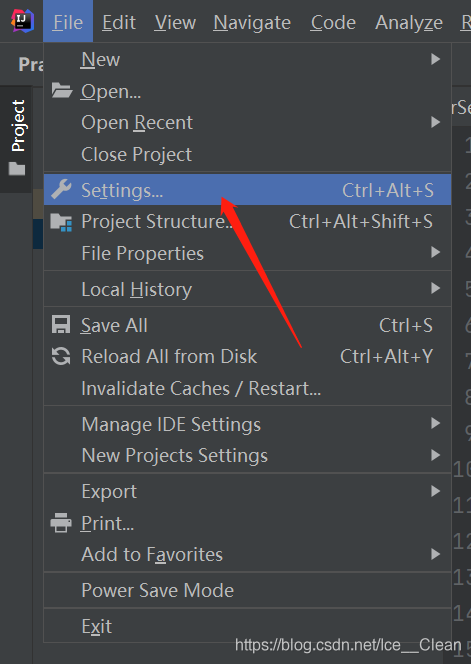The height and width of the screenshot is (664, 471).
Task: Expand the New submenu arrow
Action: point(435,59)
